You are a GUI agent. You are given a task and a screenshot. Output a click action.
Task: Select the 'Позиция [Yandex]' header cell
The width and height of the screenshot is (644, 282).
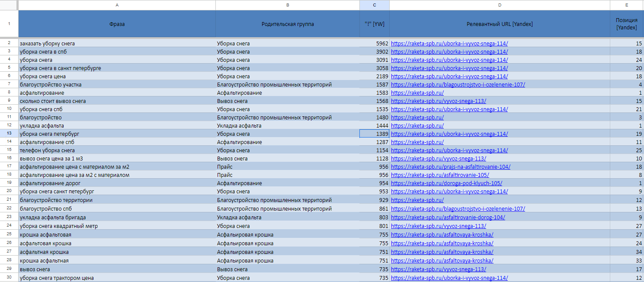coord(626,24)
